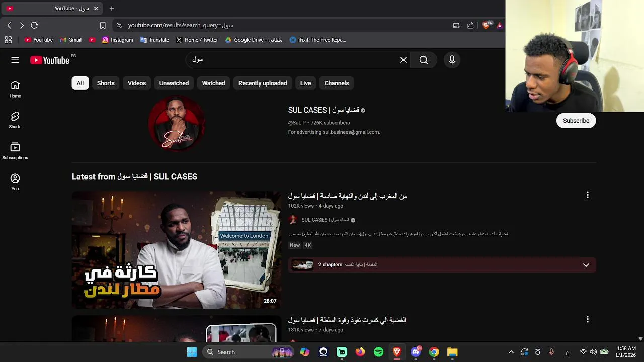The height and width of the screenshot is (362, 644).
Task: Filter results by Videos chip
Action: [137, 83]
